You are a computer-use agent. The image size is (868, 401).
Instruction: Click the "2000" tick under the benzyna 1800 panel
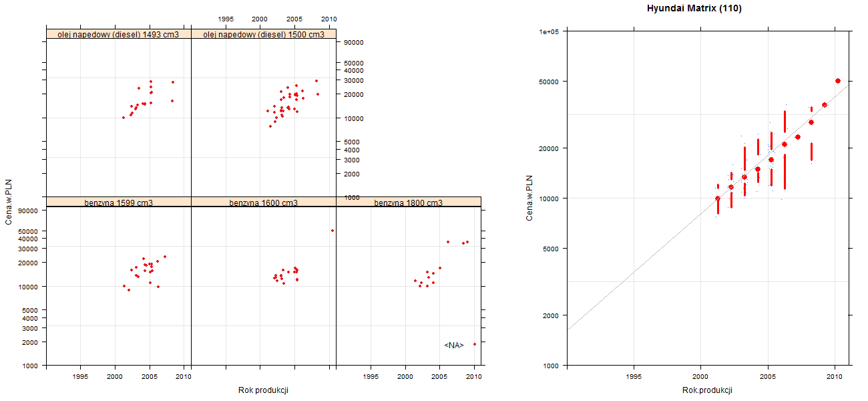[405, 377]
